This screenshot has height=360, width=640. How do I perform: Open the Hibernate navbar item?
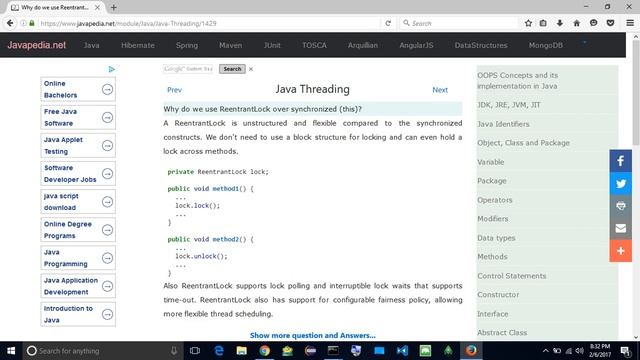point(138,45)
